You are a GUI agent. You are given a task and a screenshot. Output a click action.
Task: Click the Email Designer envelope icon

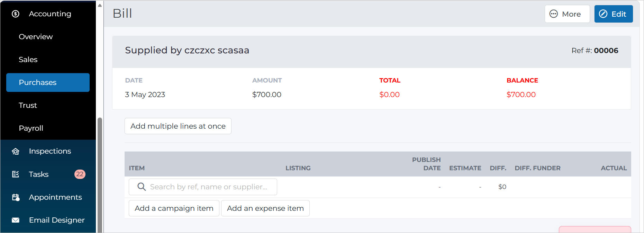[x=16, y=220]
